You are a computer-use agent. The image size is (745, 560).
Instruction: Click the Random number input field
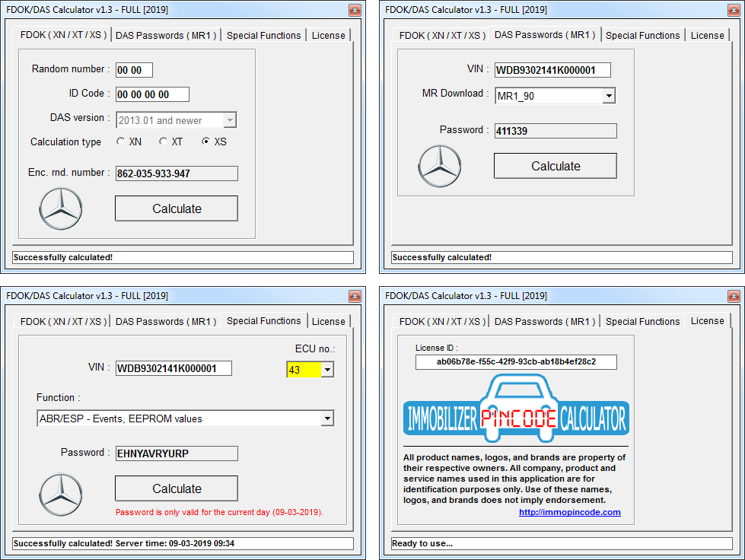click(x=135, y=70)
